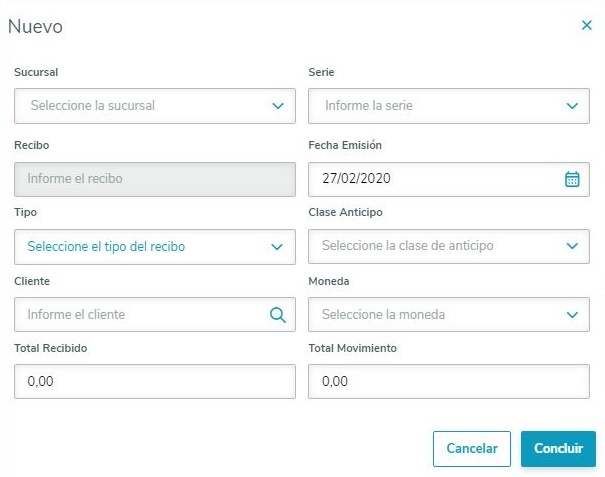Click the calendar icon in Fecha Emisión
The width and height of the screenshot is (605, 477).
pyautogui.click(x=572, y=179)
